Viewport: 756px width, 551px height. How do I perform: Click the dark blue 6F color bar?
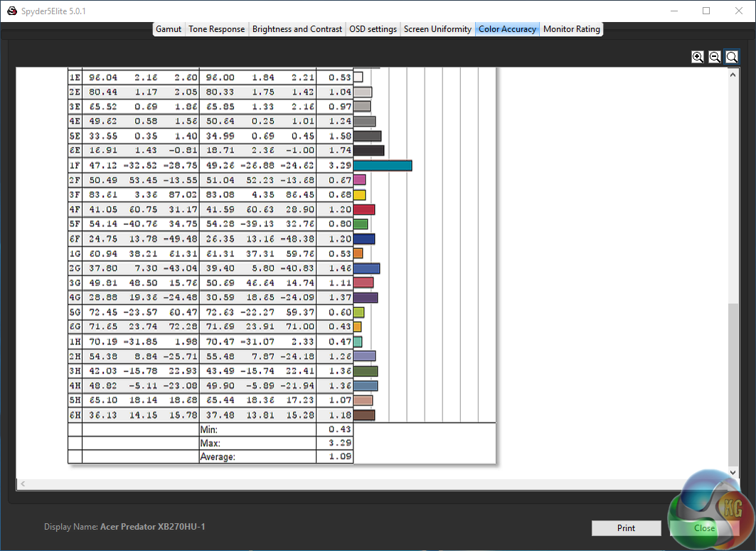(364, 239)
